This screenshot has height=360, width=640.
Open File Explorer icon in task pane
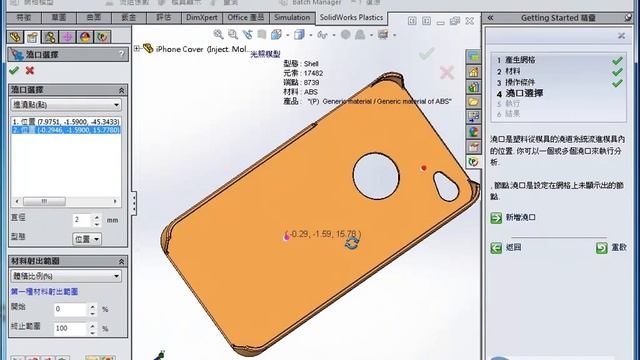click(473, 87)
